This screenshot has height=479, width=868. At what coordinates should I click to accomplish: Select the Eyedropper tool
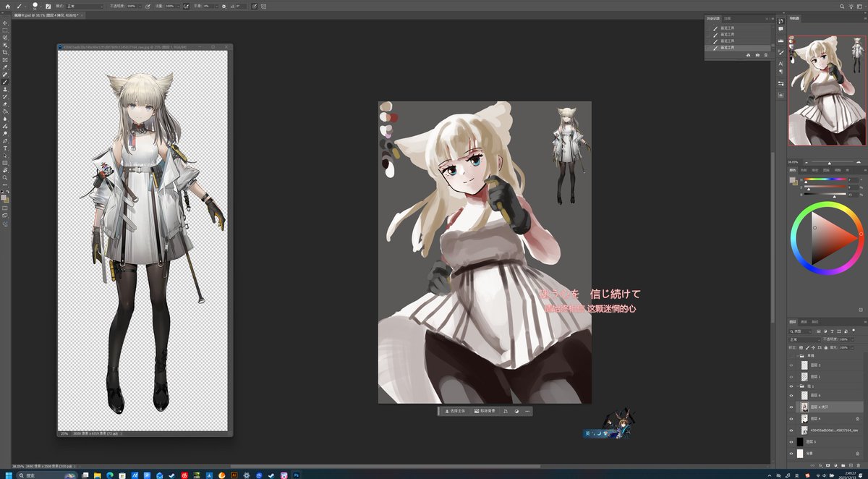tap(6, 67)
